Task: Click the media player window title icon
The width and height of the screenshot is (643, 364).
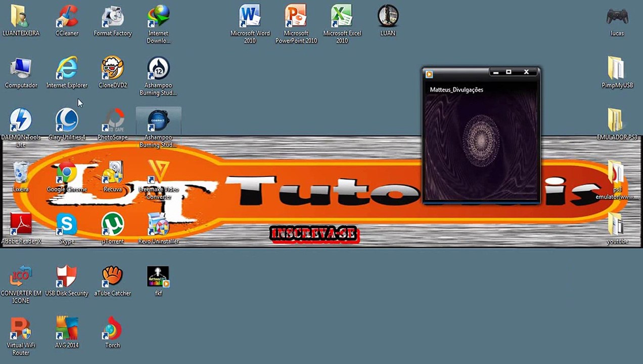Action: click(429, 74)
